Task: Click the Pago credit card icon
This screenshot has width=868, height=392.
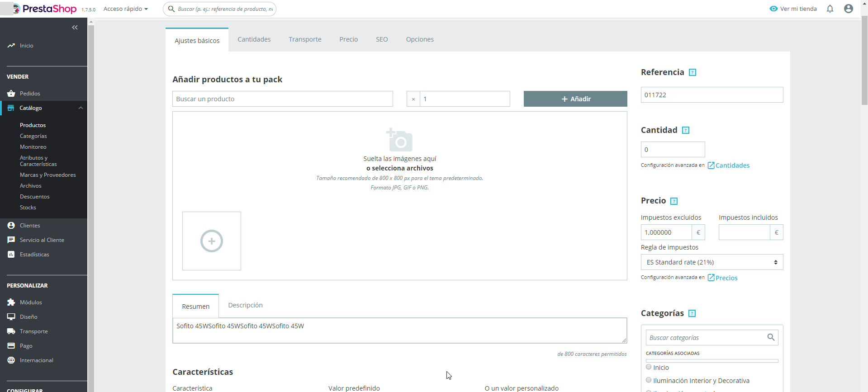Action: pyautogui.click(x=11, y=346)
